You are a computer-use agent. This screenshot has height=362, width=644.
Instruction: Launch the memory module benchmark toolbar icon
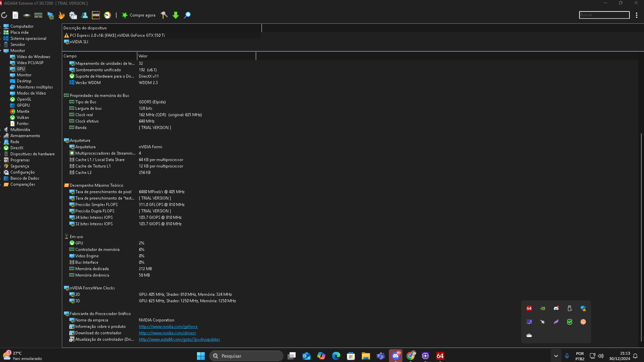[38, 15]
